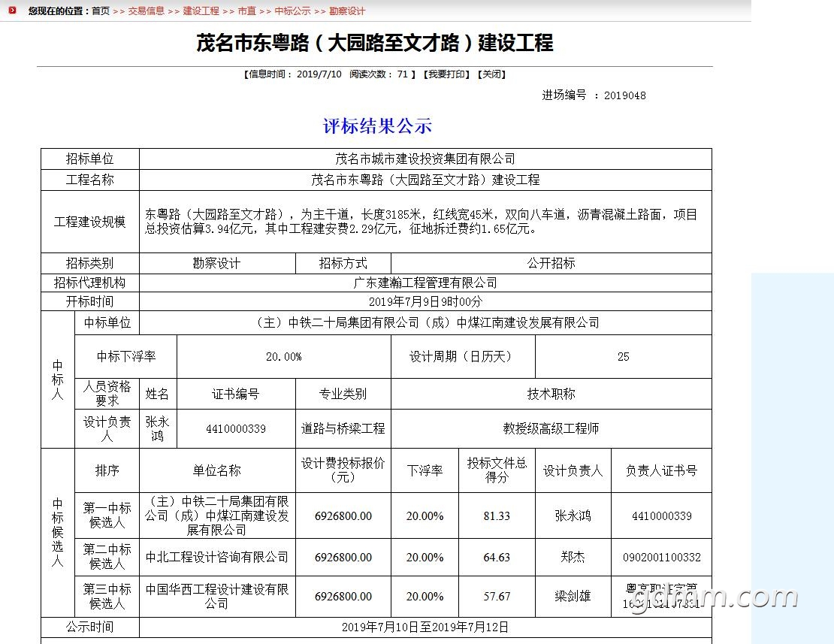Click the 单位名称 column header

click(x=217, y=470)
